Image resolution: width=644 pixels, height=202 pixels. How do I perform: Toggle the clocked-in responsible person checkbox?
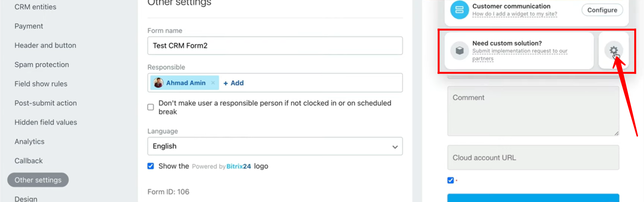(x=150, y=107)
